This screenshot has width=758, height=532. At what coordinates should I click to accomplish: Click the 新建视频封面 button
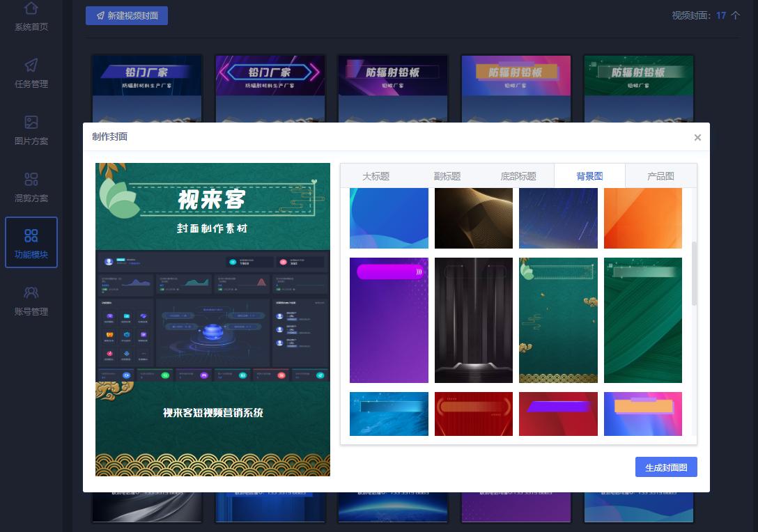127,15
